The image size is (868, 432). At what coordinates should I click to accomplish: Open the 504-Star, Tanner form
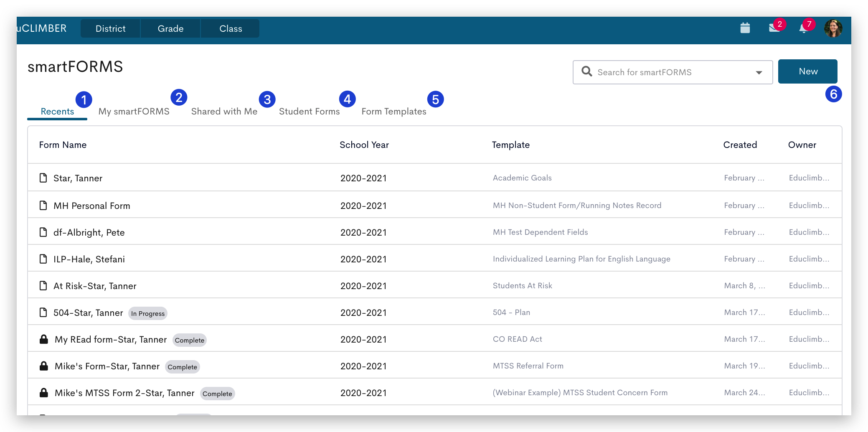coord(88,313)
